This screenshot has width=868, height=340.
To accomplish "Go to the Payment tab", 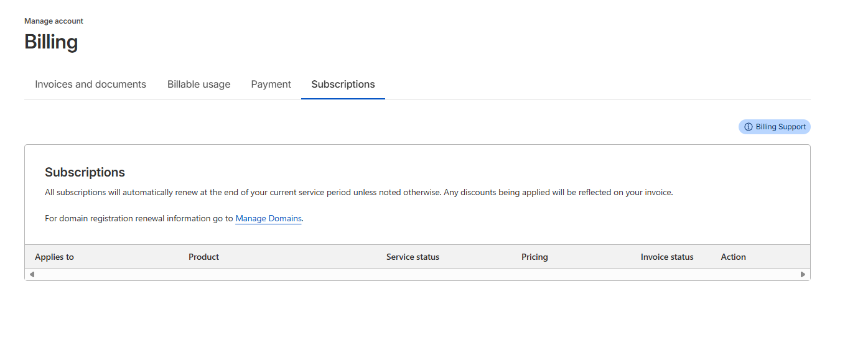I will pos(271,85).
